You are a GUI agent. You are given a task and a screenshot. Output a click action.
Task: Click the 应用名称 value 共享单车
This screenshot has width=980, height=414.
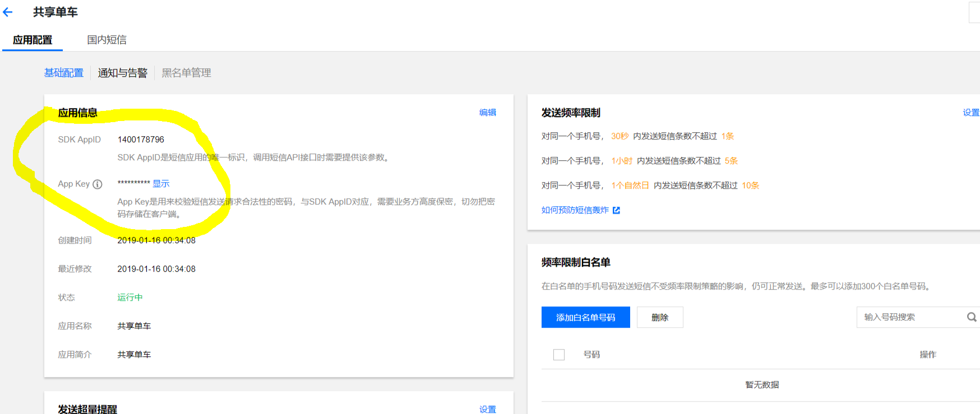(x=134, y=326)
